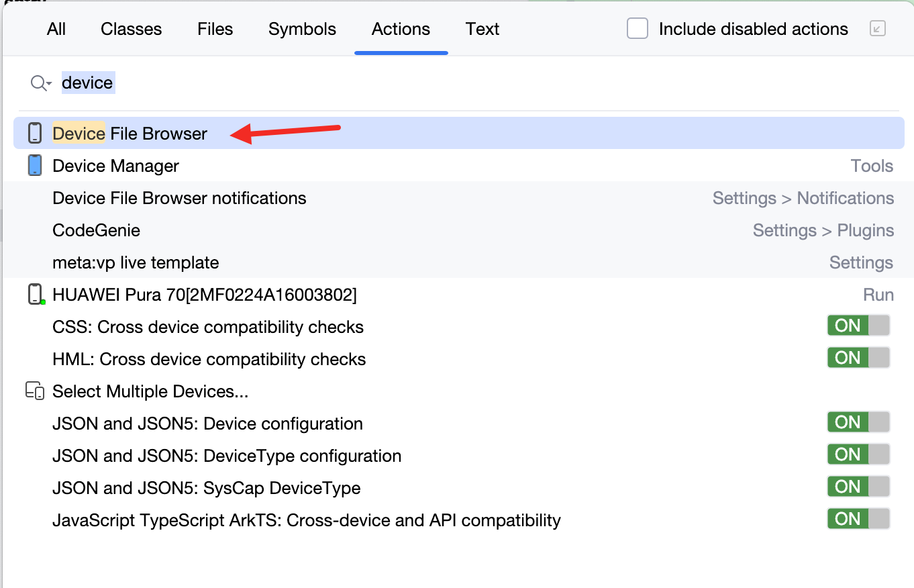Click the HUAWEI Pura 70 device icon
914x588 pixels.
click(35, 295)
